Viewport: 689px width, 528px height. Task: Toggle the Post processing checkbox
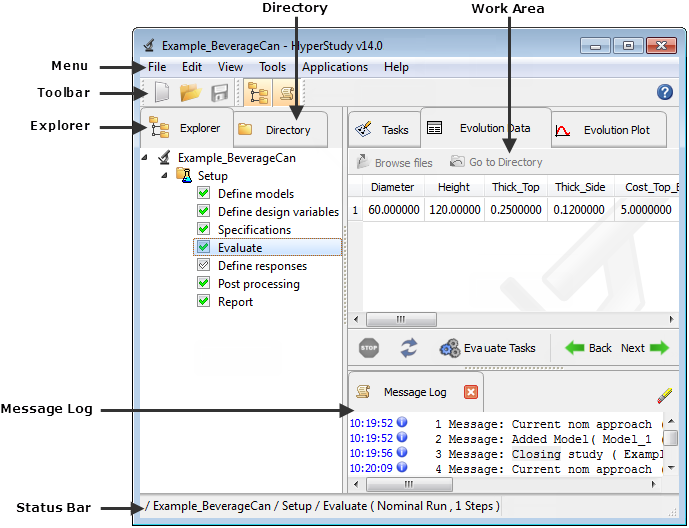coord(204,284)
